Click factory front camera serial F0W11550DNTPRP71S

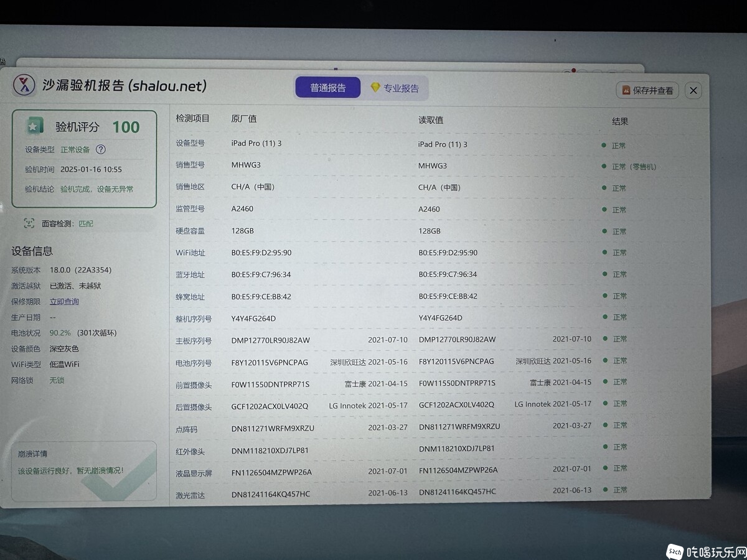[x=270, y=385]
